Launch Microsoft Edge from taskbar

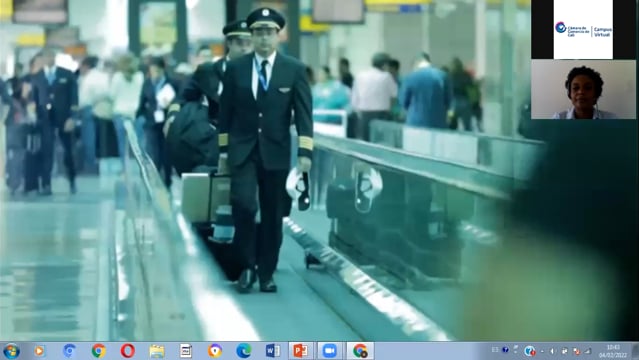(244, 351)
